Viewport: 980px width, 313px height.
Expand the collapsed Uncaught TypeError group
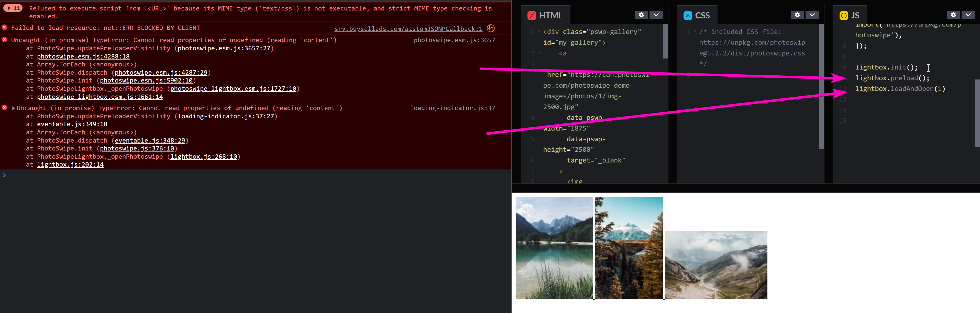pyautogui.click(x=13, y=108)
